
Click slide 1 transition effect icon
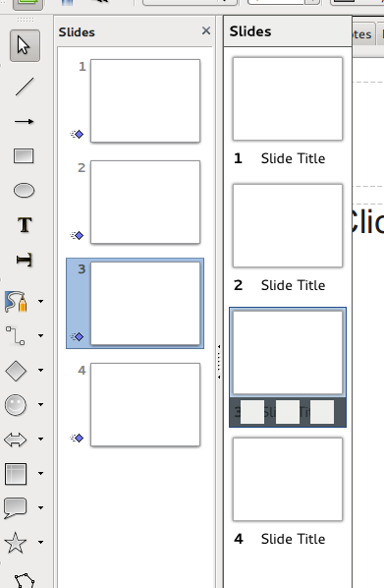77,134
